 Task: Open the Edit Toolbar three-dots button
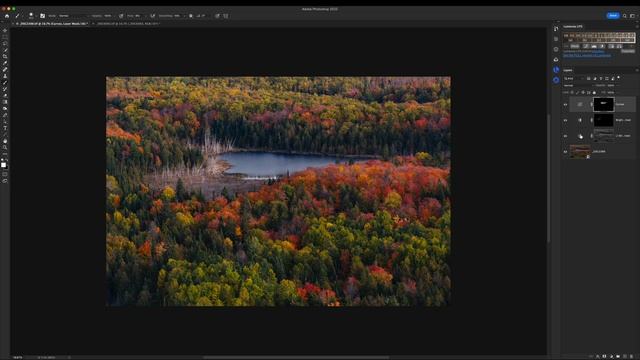(5, 154)
